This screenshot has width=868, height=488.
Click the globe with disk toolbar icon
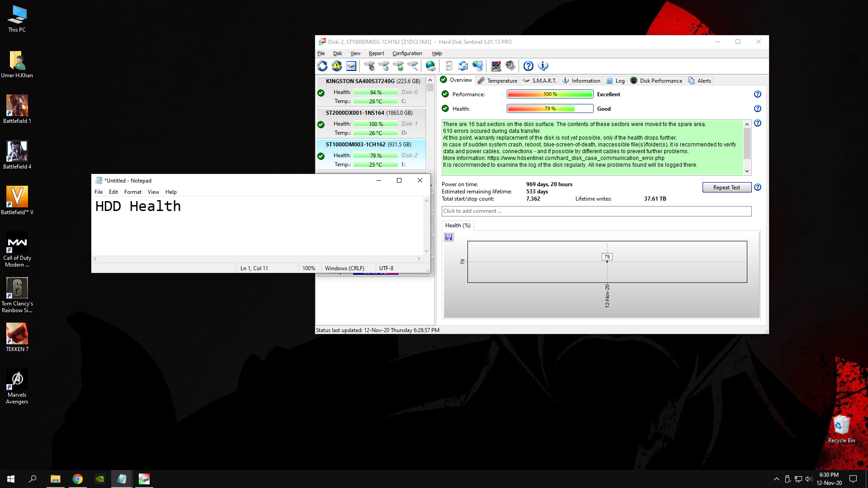[x=431, y=66]
